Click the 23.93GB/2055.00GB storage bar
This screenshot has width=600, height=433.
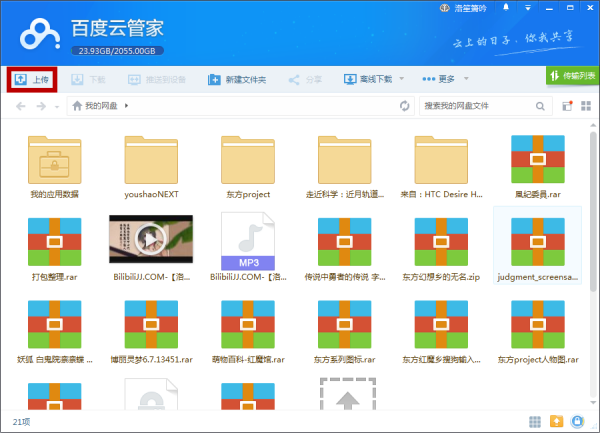coord(117,50)
